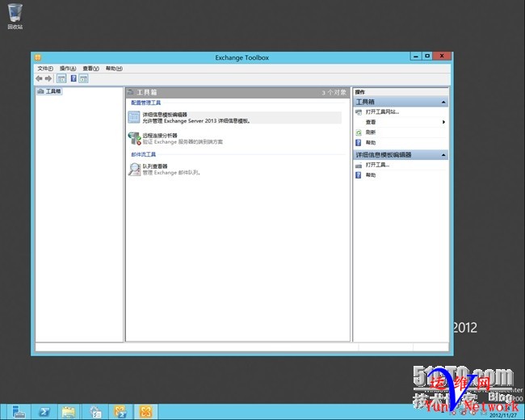Click the blue Help toolbar icon
Viewport: 525px width, 420px height.
pyautogui.click(x=73, y=78)
